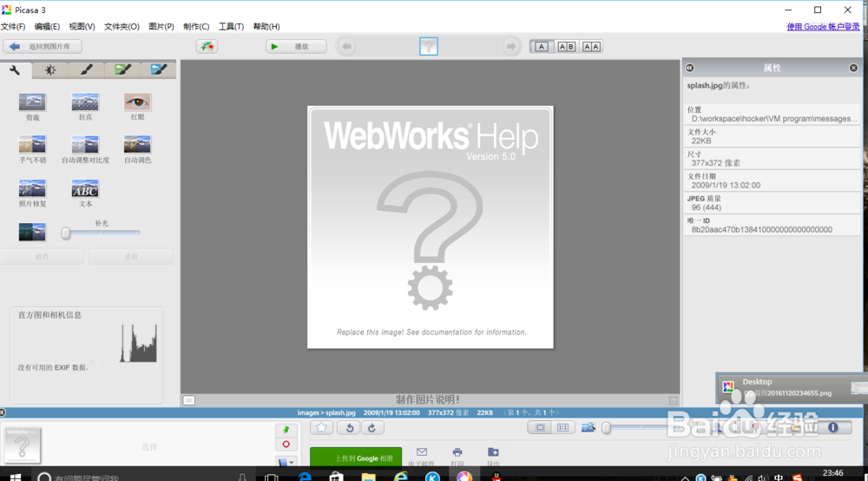The image size is (868, 481).
Task: Select A A same-image comparison view
Action: pyautogui.click(x=591, y=47)
